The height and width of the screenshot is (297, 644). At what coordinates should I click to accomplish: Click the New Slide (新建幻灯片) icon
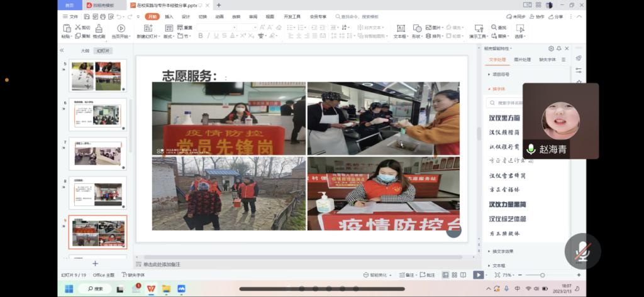pyautogui.click(x=148, y=28)
